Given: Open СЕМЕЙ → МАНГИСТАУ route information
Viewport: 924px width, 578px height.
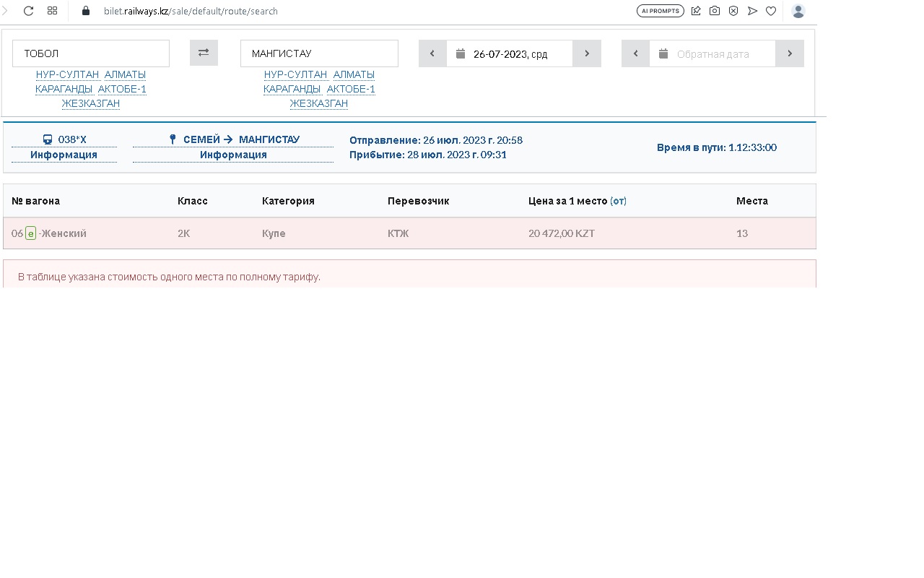Looking at the screenshot, I should [x=233, y=155].
